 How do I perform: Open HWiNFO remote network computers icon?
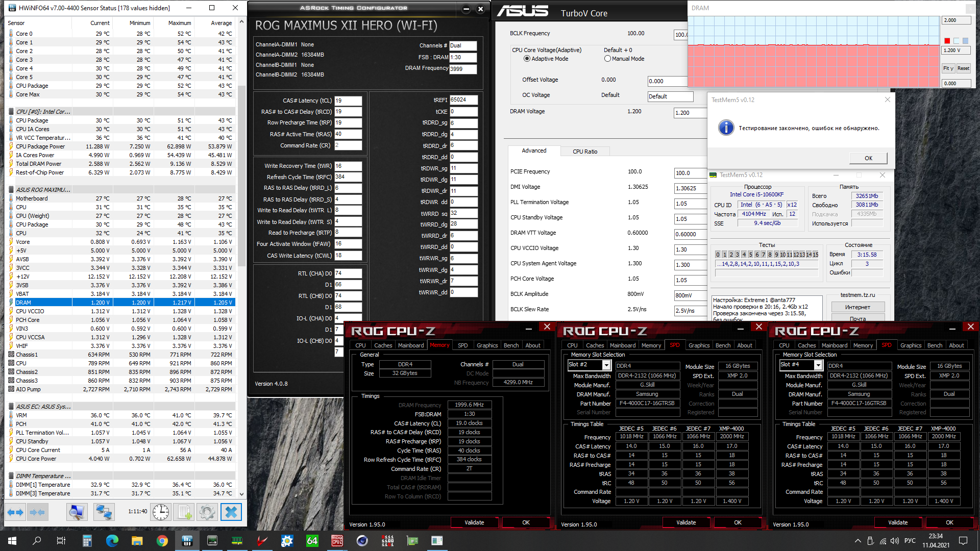(104, 512)
